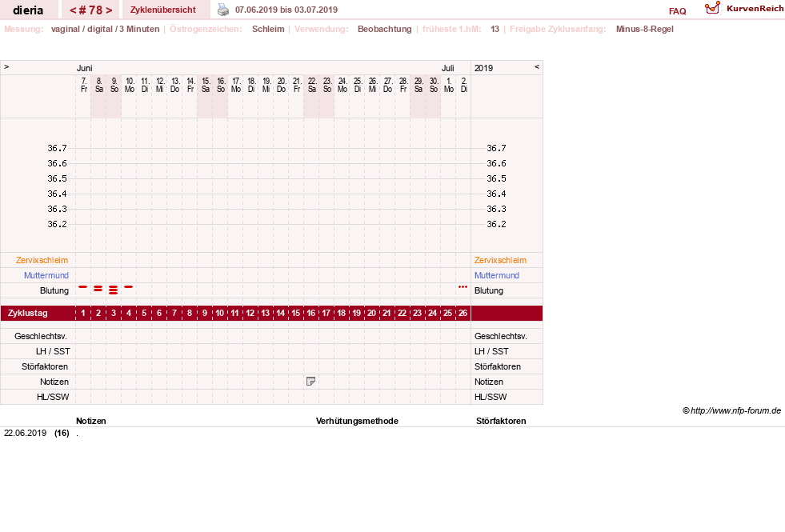Click the date range 07.06.2019 bis 03.07.2019

pyautogui.click(x=286, y=10)
